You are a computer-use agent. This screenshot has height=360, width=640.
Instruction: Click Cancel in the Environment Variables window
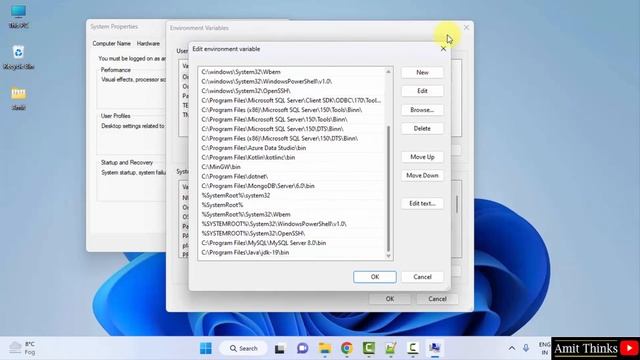pyautogui.click(x=437, y=299)
